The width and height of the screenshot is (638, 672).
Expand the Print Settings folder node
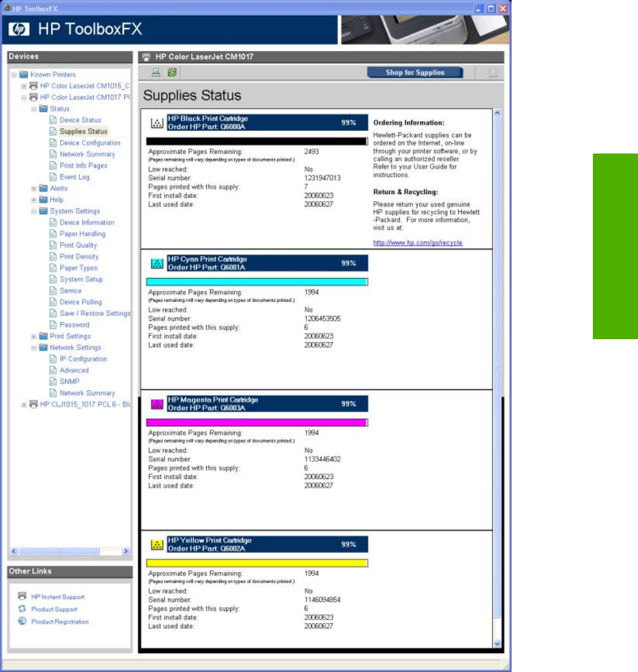(x=34, y=337)
